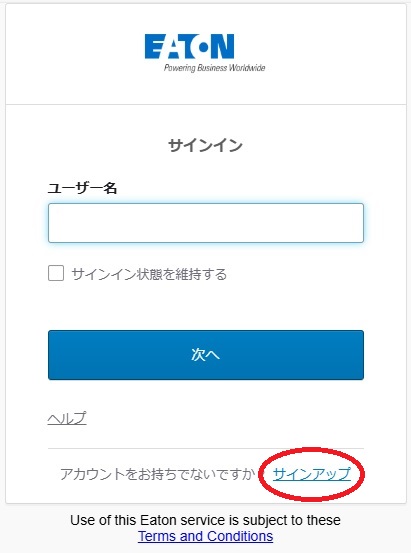Screen dimensions: 411x553
Task: Click the Eaton logo at top
Action: pos(205,53)
